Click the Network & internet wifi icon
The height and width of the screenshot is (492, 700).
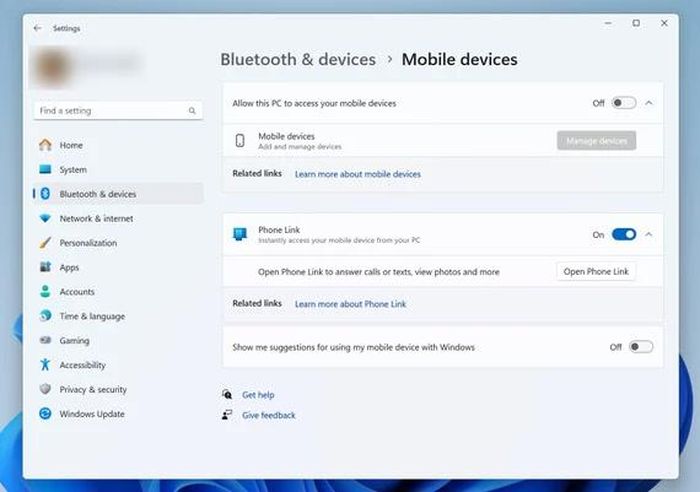[x=45, y=218]
